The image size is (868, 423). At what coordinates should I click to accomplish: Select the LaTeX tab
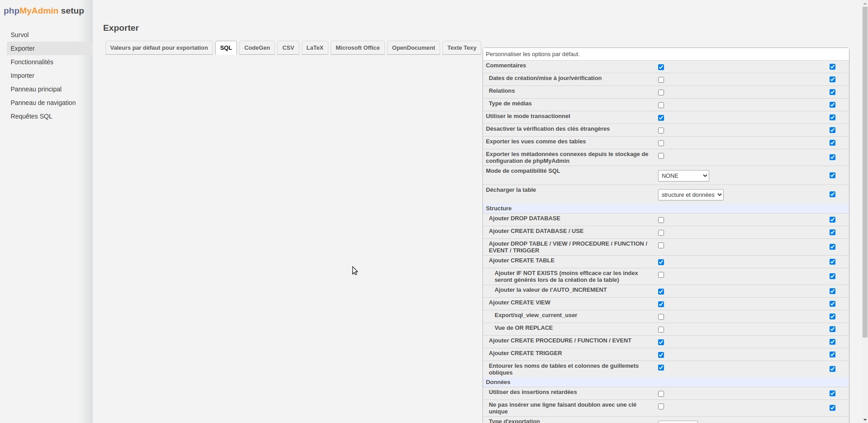click(315, 48)
